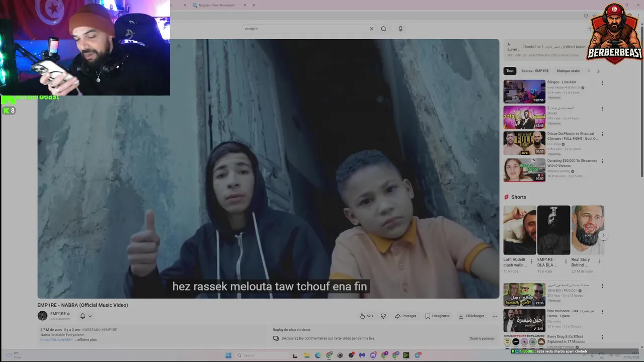Viewport: 644px width, 362px height.
Task: Open options for Every Drug & It's Effect video
Action: tap(602, 337)
